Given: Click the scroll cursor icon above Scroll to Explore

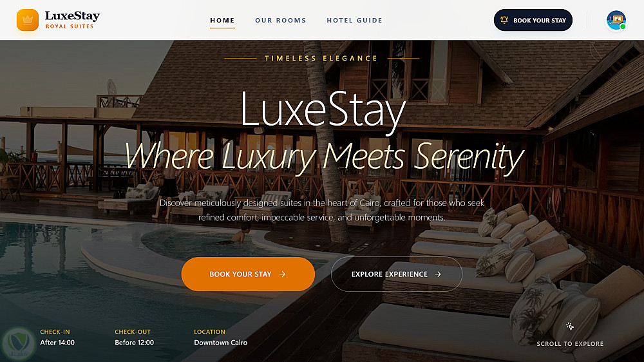Looking at the screenshot, I should point(570,327).
